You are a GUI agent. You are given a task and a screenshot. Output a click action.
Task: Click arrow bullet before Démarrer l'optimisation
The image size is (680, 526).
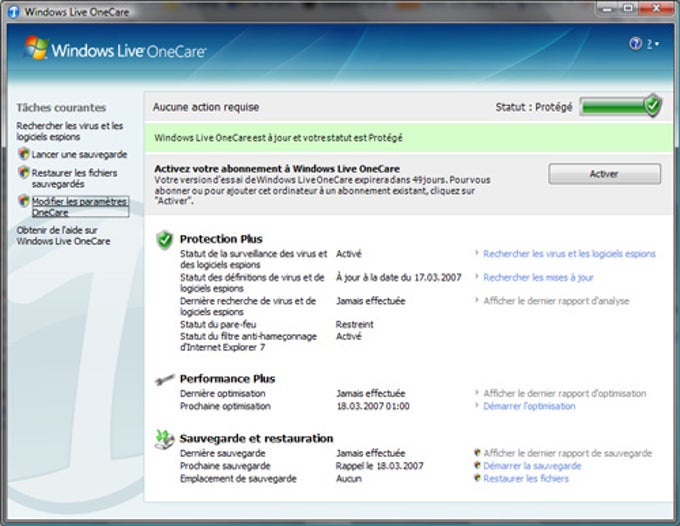tap(477, 405)
